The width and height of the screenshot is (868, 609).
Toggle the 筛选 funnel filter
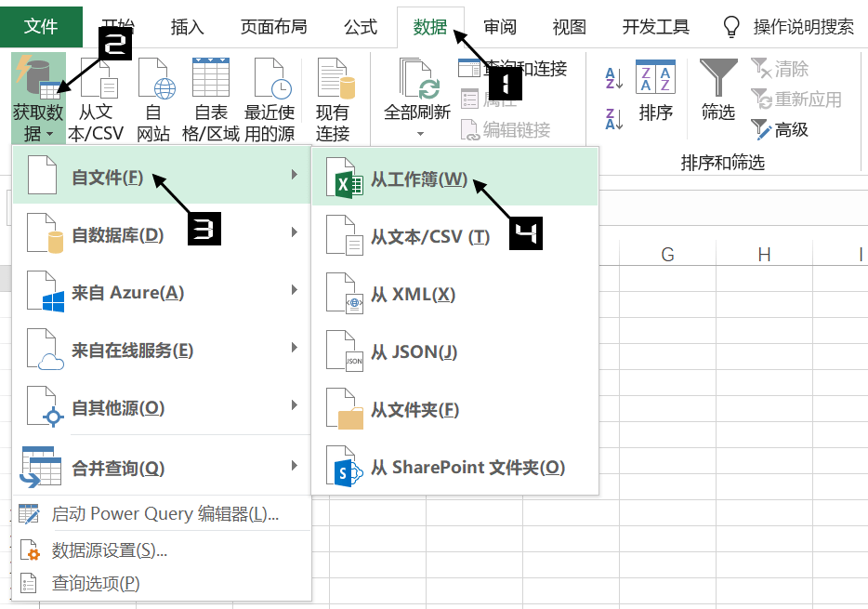718,77
